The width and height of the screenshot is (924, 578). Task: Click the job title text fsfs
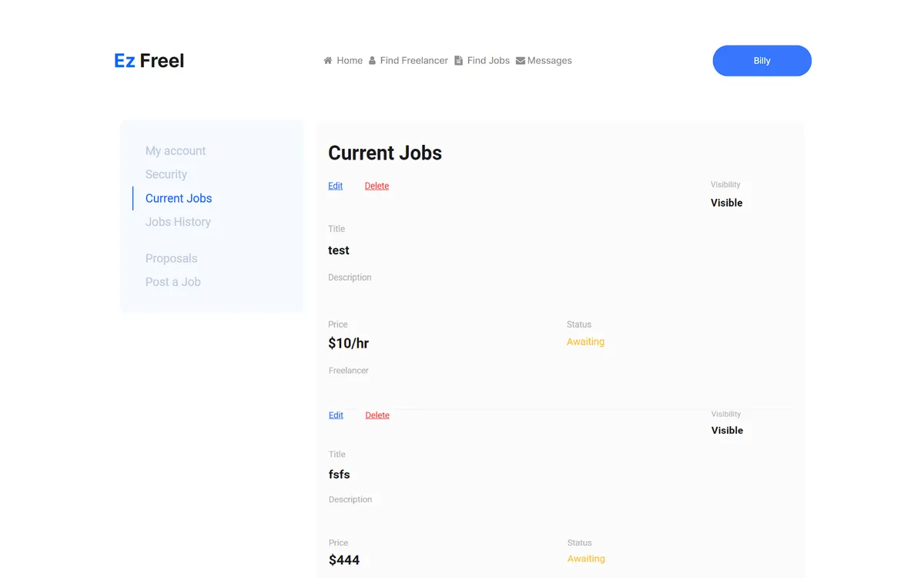[x=340, y=475]
